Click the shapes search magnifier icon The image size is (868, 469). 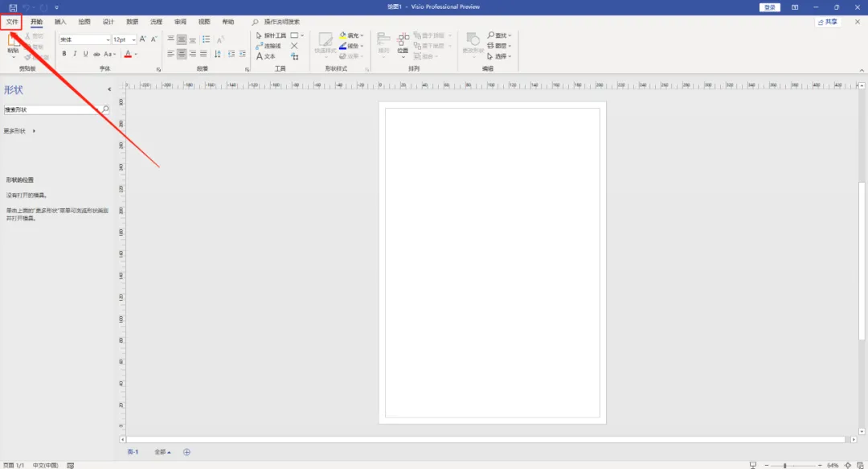click(x=105, y=109)
